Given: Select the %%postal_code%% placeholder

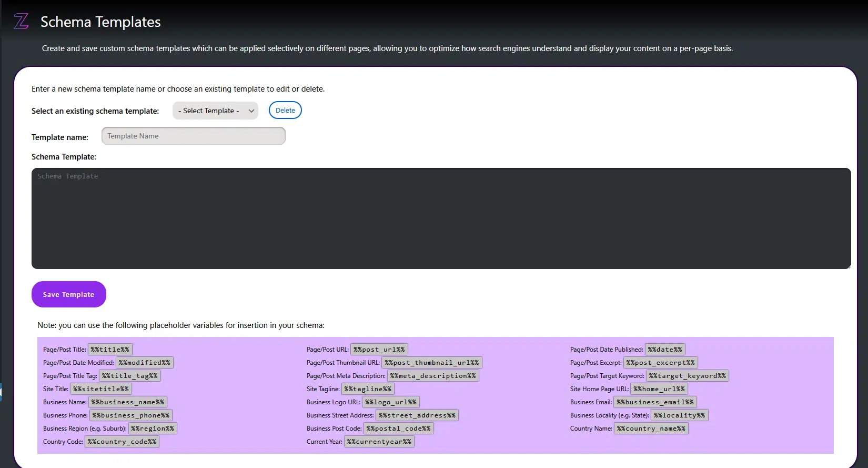Looking at the screenshot, I should tap(399, 429).
